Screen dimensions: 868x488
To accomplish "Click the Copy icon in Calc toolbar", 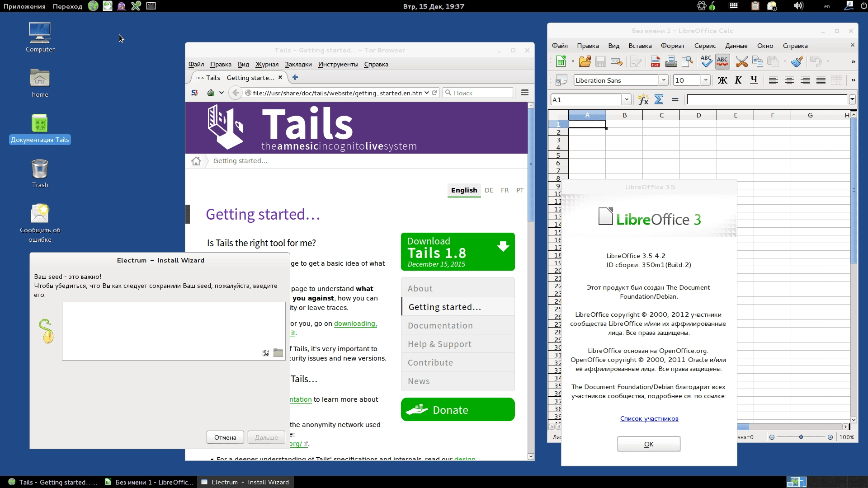I will [758, 61].
